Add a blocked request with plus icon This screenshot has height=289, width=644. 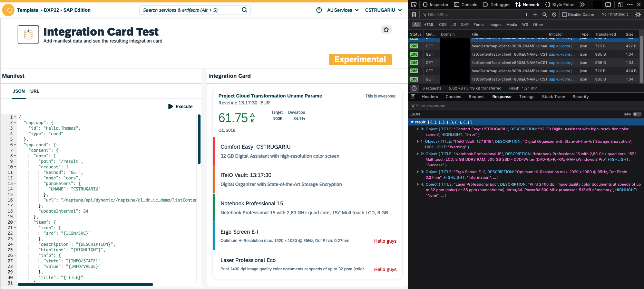[x=535, y=15]
